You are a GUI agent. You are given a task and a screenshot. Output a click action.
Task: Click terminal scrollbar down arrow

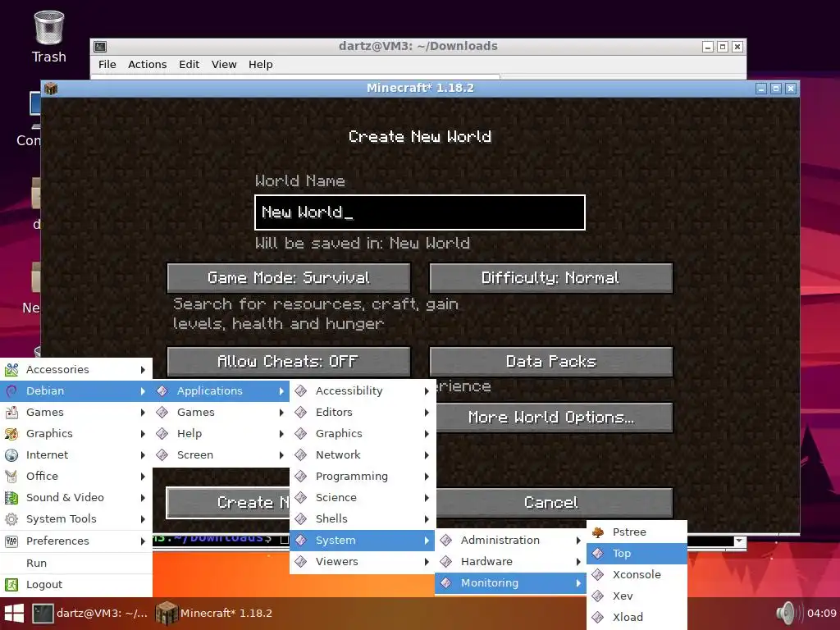[x=739, y=541]
